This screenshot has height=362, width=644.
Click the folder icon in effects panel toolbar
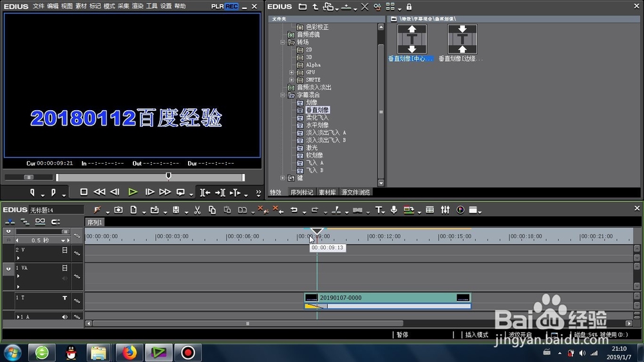(x=302, y=6)
